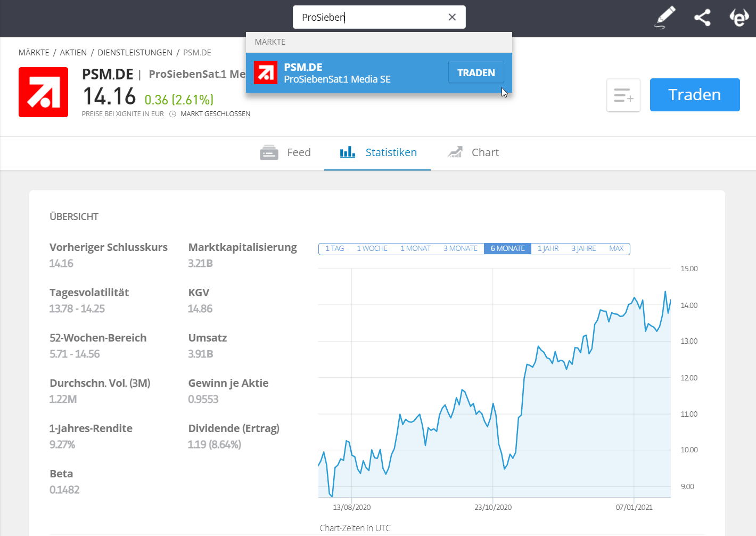
Task: Select the MAX chart range
Action: [616, 249]
